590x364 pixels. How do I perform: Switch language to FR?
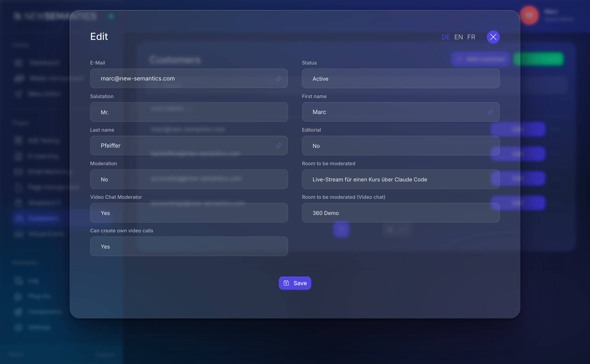click(471, 37)
